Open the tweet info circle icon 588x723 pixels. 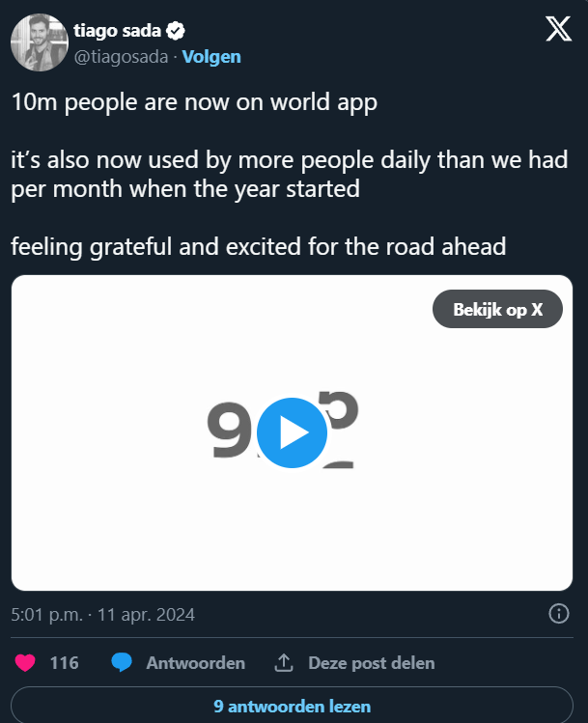point(558,614)
